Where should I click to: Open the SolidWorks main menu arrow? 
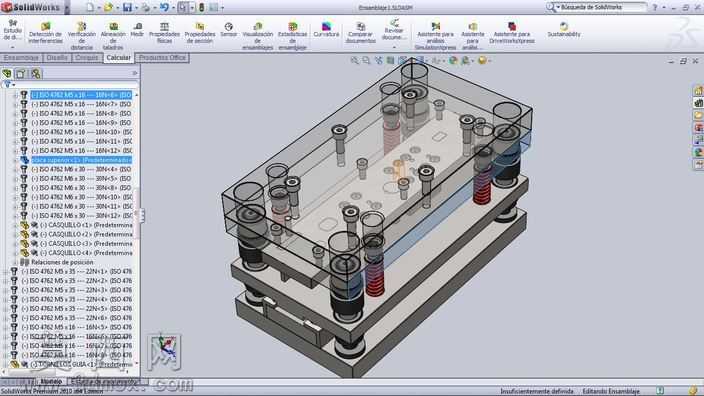click(x=67, y=8)
